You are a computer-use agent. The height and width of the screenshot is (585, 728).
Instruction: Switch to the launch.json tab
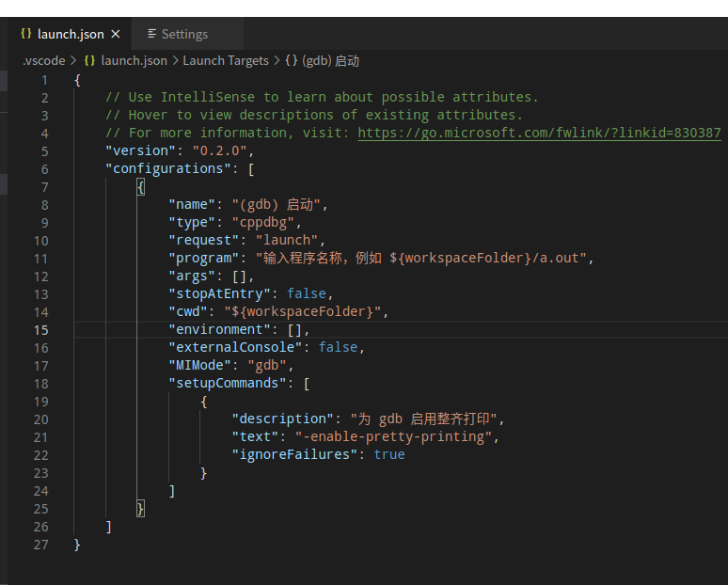click(70, 34)
